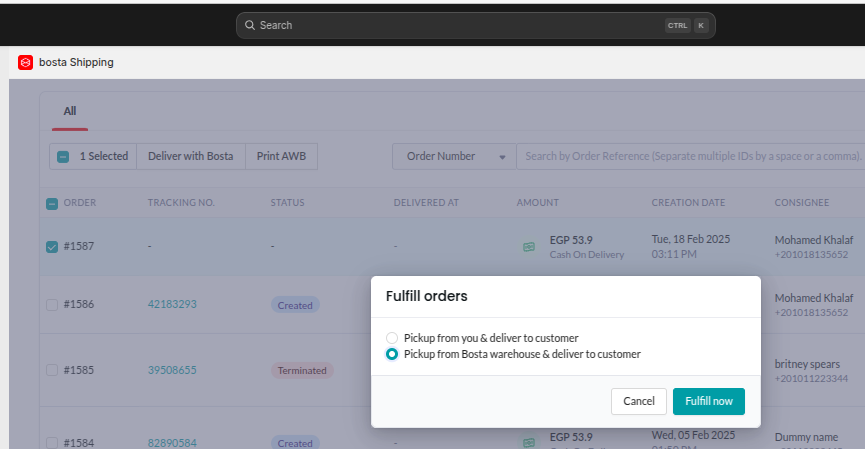Click the Terminated status badge for #1585
Image resolution: width=865 pixels, height=449 pixels.
pyautogui.click(x=302, y=370)
